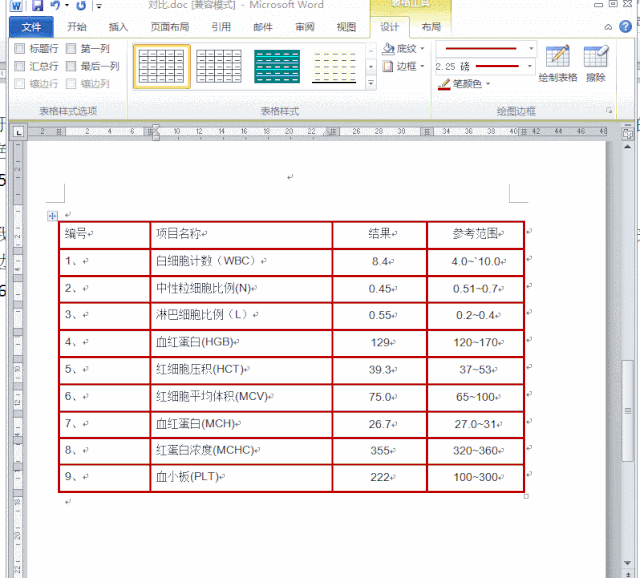The width and height of the screenshot is (640, 578).
Task: Toggle ruler view icon above scrollbar
Action: 627,133
